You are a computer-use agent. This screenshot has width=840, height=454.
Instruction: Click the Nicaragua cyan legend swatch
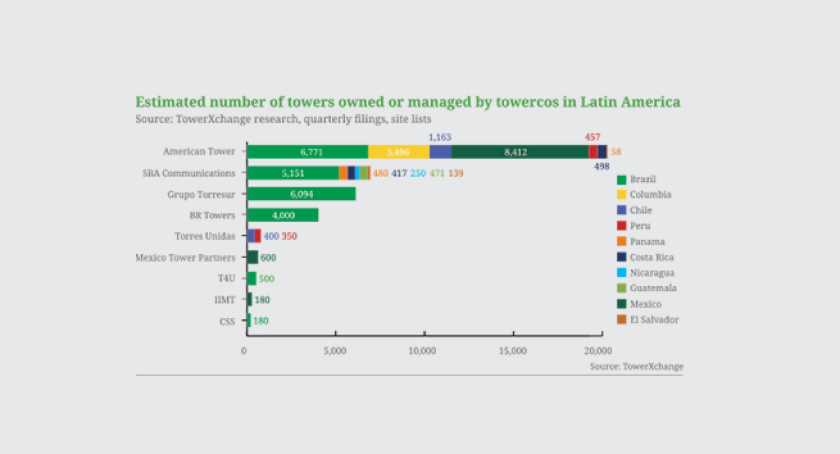[x=621, y=273]
